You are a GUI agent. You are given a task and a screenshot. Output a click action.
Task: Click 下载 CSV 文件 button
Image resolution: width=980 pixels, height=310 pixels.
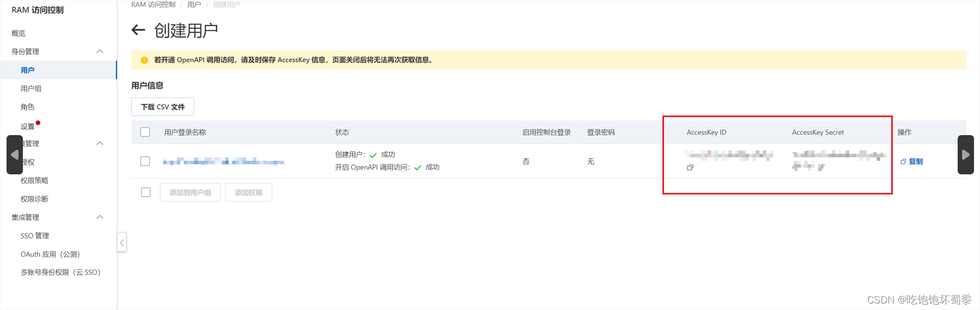163,107
